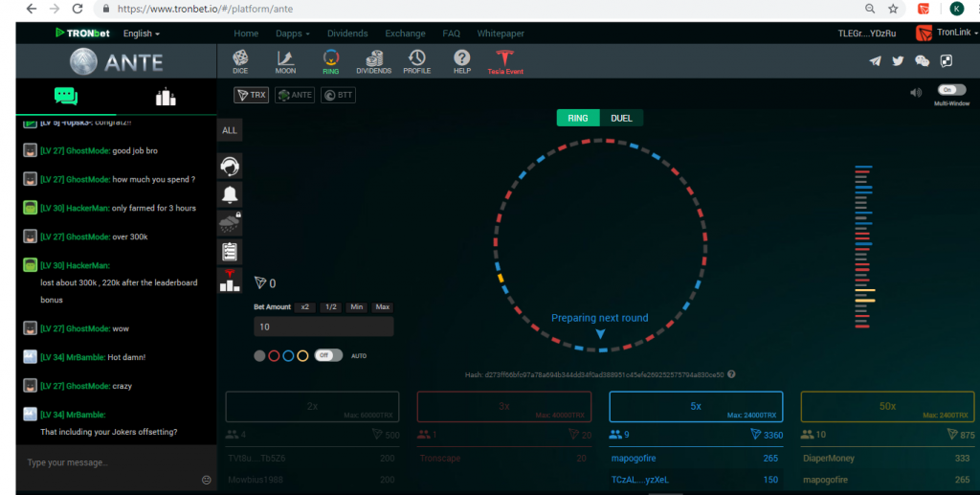Viewport: 980px width, 495px height.
Task: Click the TRONbet logo
Action: 82,34
